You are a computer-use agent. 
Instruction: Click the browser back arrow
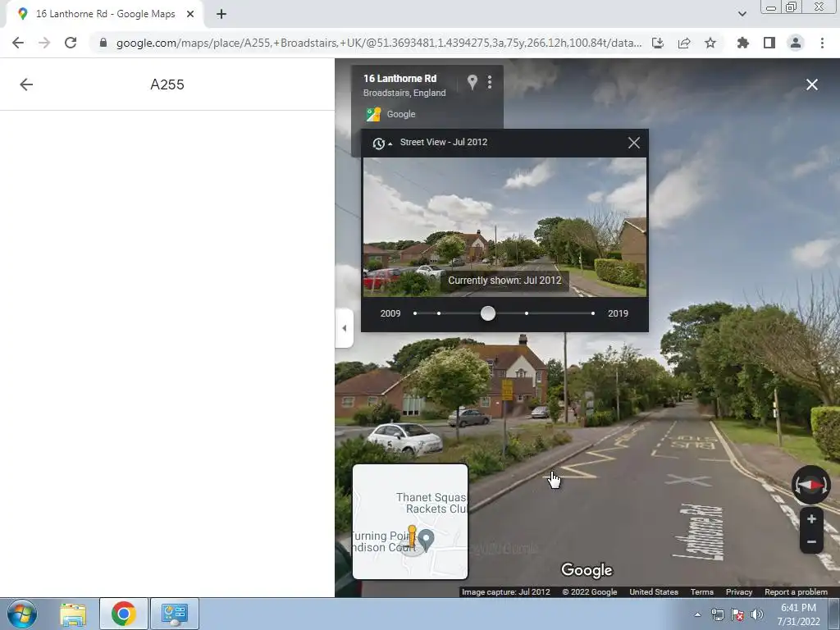tap(18, 43)
